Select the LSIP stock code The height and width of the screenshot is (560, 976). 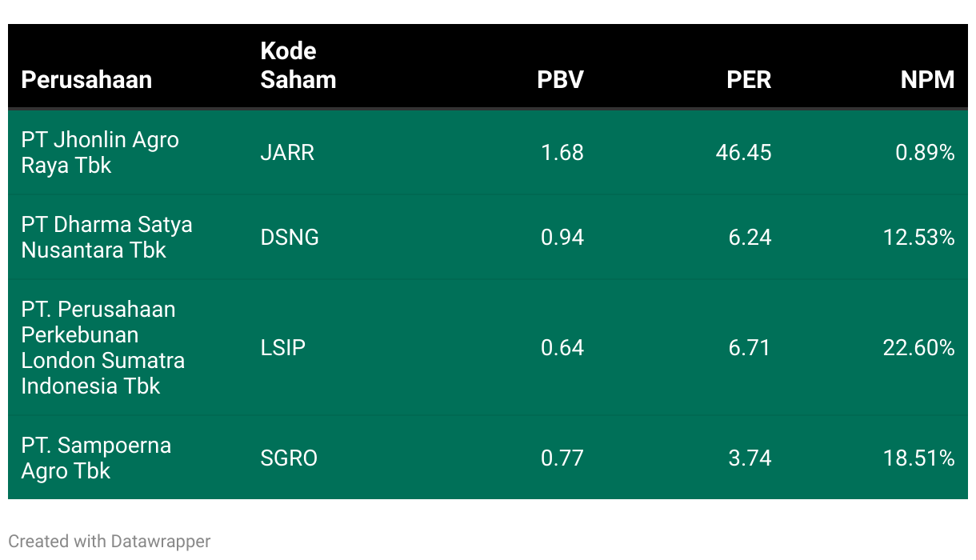(283, 347)
